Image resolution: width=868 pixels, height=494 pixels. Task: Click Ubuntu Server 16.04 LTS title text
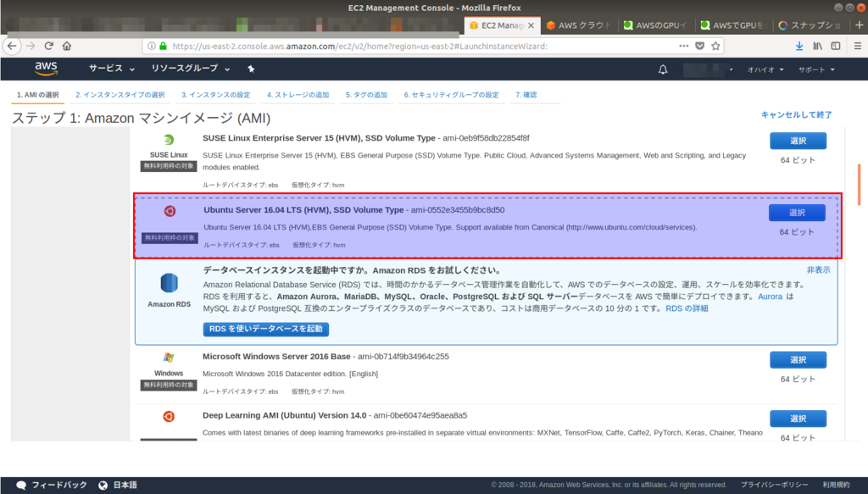coord(303,209)
